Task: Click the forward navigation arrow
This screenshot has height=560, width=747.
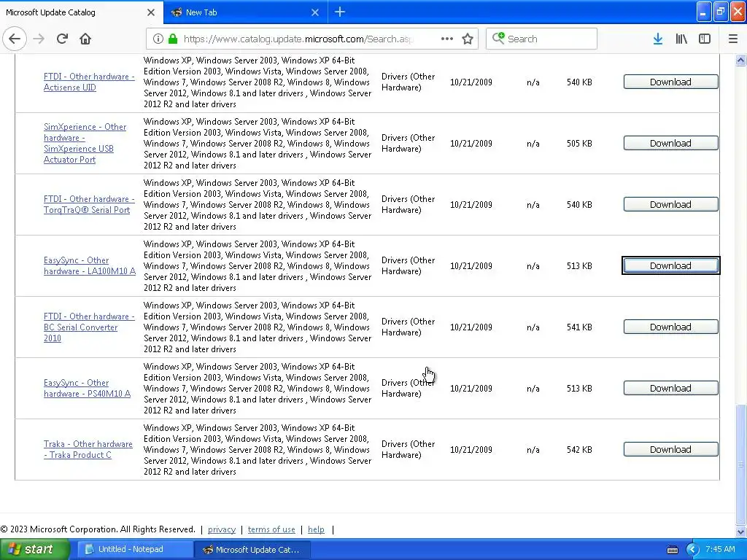Action: point(39,39)
